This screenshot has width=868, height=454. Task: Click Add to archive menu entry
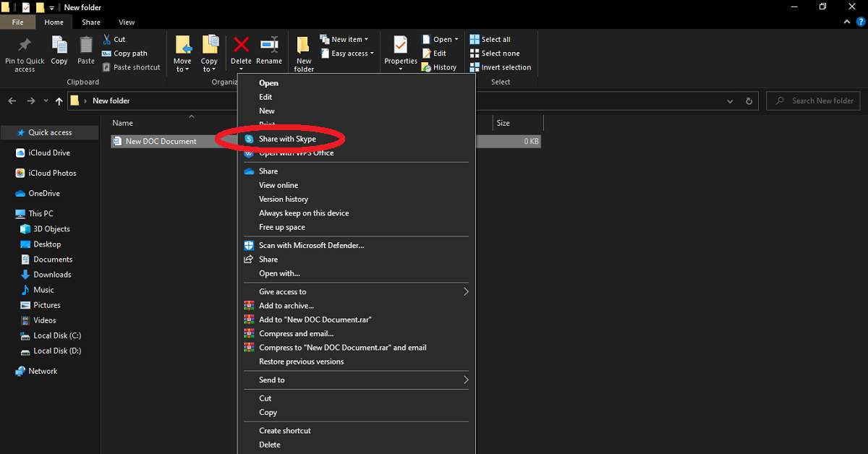pos(286,306)
